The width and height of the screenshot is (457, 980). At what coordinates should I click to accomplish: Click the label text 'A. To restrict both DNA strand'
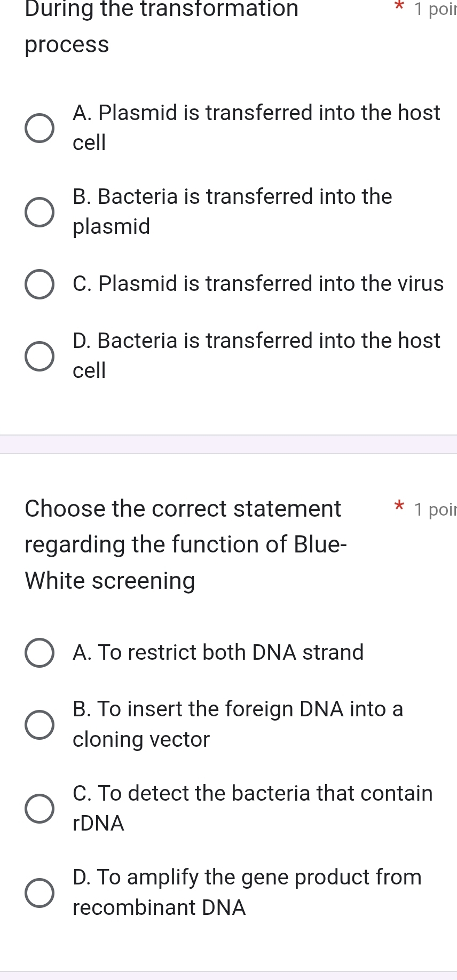218,652
